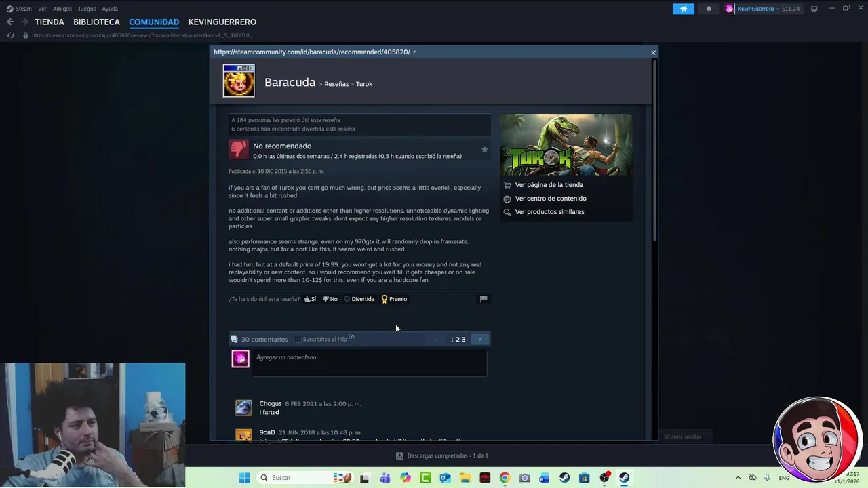868x488 pixels.
Task: Open the COMUNIDAD menu
Action: (154, 22)
